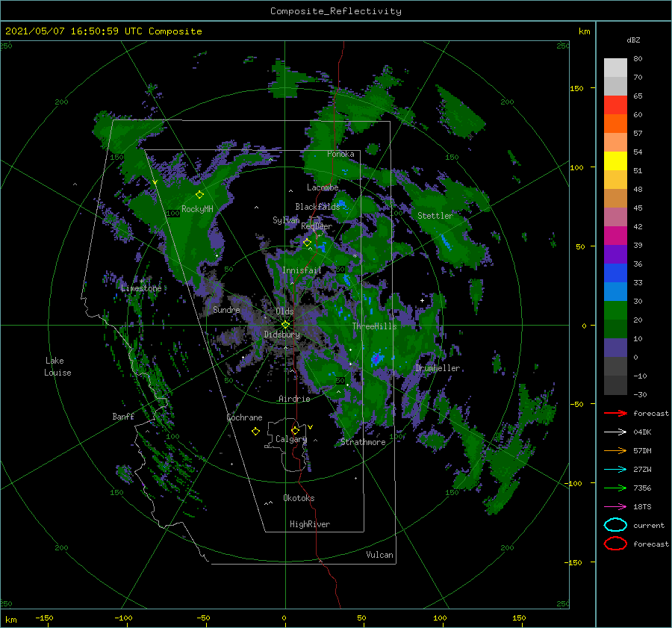Click the yellow diamond marker at Calgary
Viewport: 672px width, 628px height.
click(295, 430)
